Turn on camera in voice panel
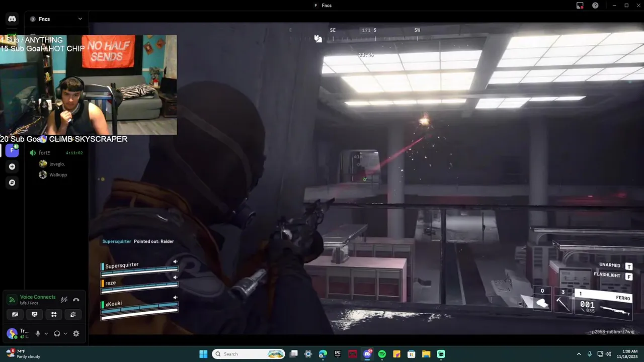 pos(15,314)
